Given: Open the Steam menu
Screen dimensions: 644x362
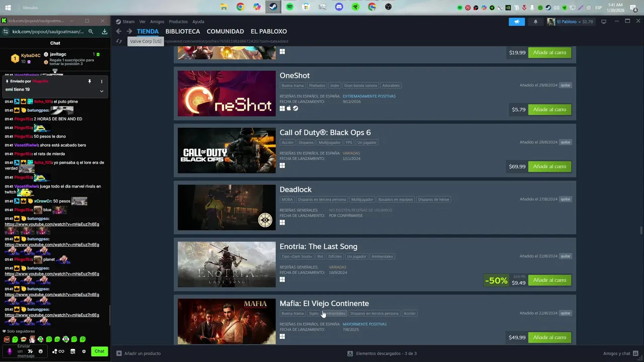Looking at the screenshot, I should [125, 22].
